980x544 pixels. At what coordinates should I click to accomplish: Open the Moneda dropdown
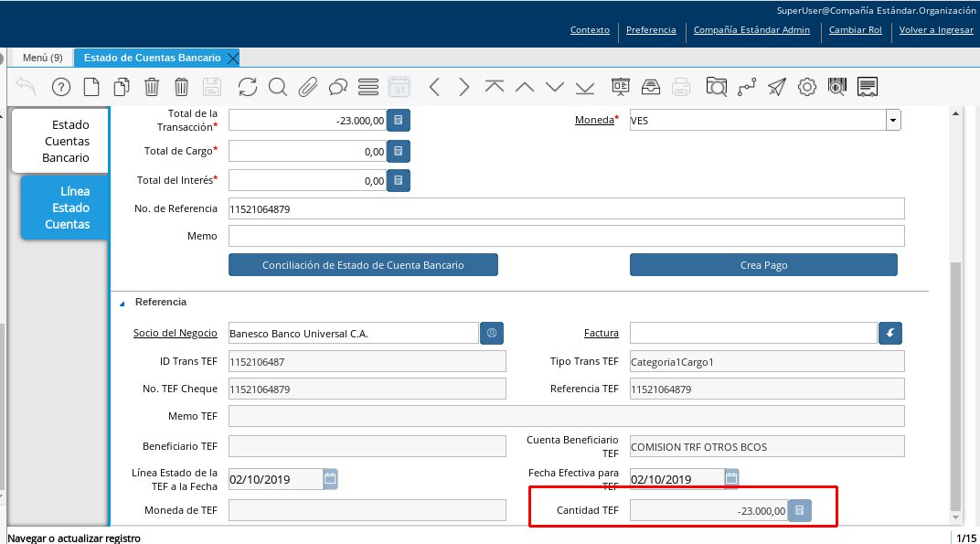[x=892, y=121]
